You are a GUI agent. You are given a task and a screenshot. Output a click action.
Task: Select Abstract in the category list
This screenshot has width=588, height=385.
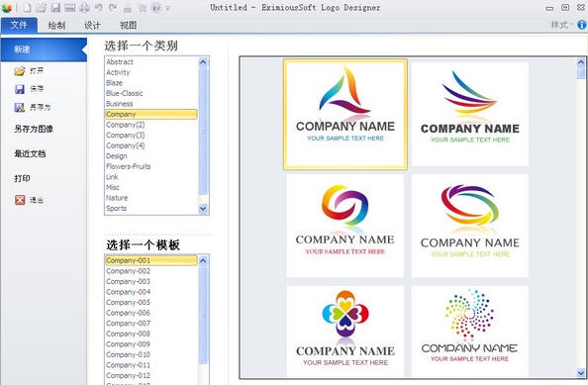pyautogui.click(x=151, y=61)
